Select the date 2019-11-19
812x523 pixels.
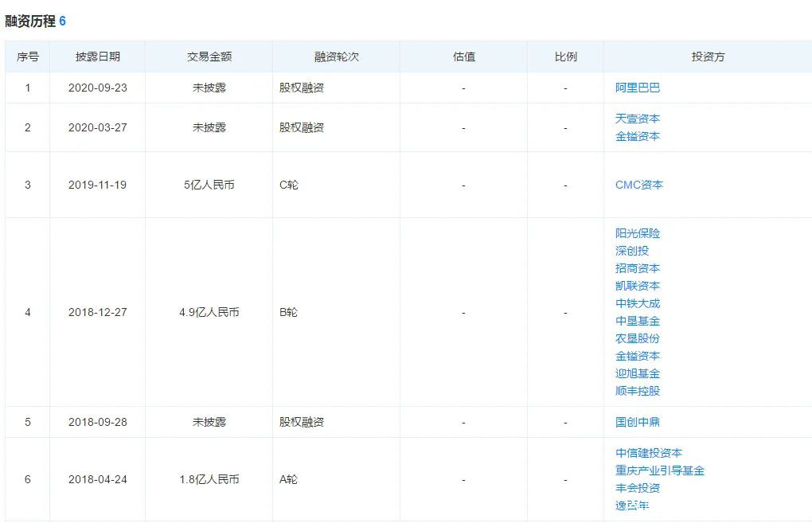(x=97, y=185)
